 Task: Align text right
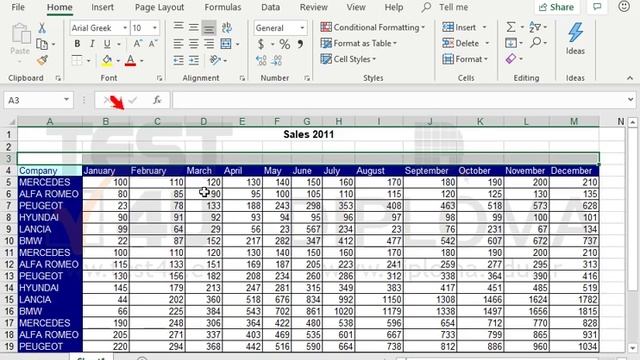click(209, 44)
